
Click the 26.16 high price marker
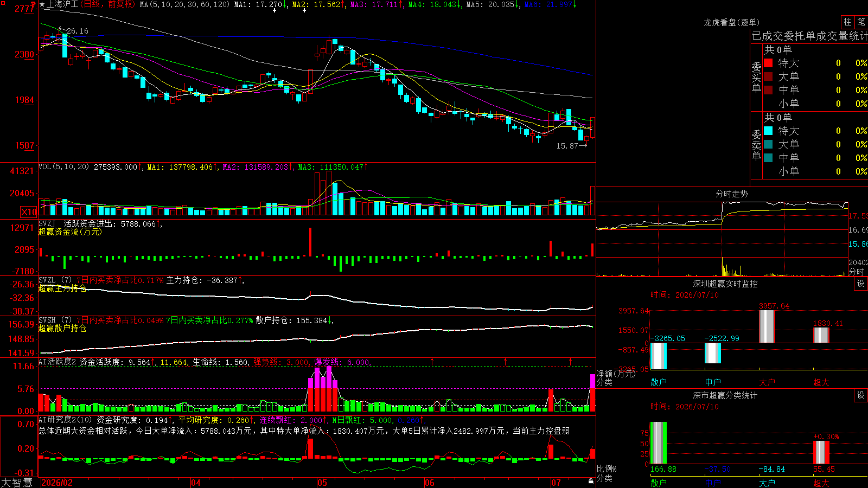pos(74,31)
